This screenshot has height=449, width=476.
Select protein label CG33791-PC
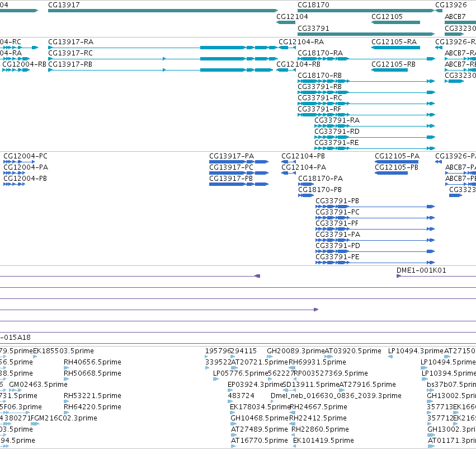click(x=338, y=213)
